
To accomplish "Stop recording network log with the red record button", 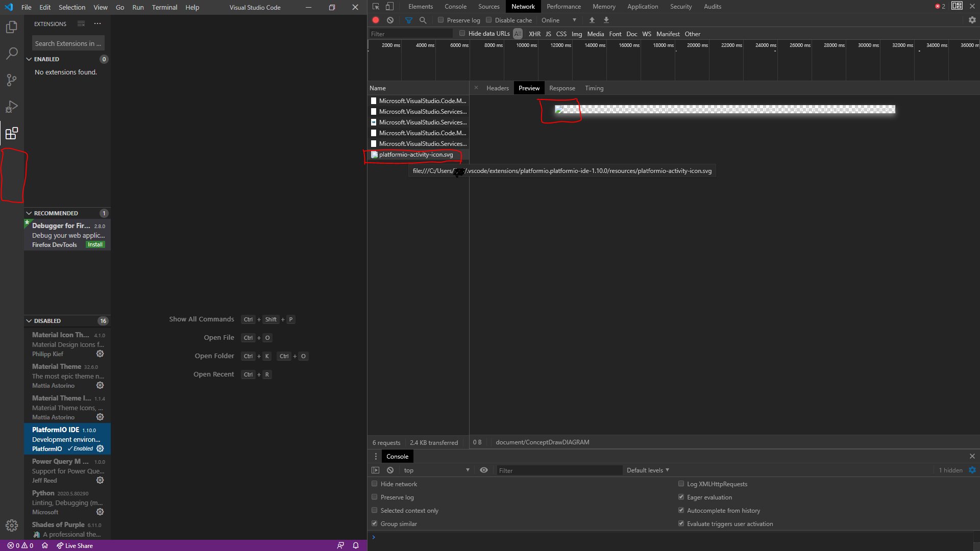I will click(x=376, y=20).
